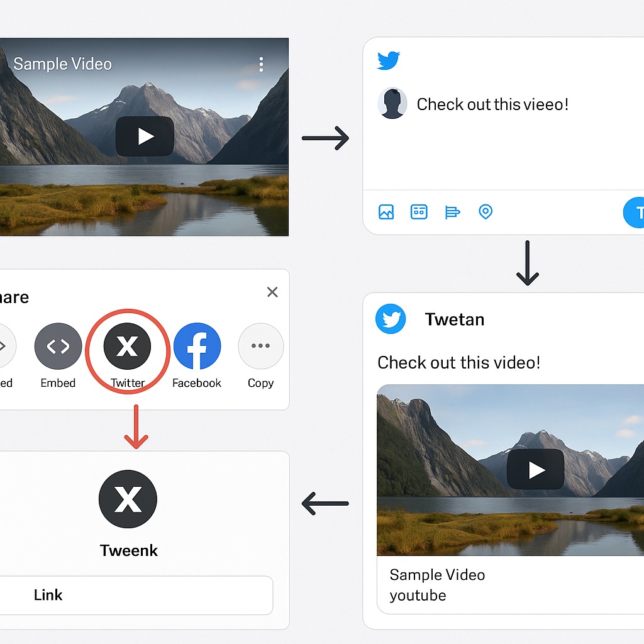
Task: Open the Sample Video title in tweet card
Action: click(x=437, y=575)
